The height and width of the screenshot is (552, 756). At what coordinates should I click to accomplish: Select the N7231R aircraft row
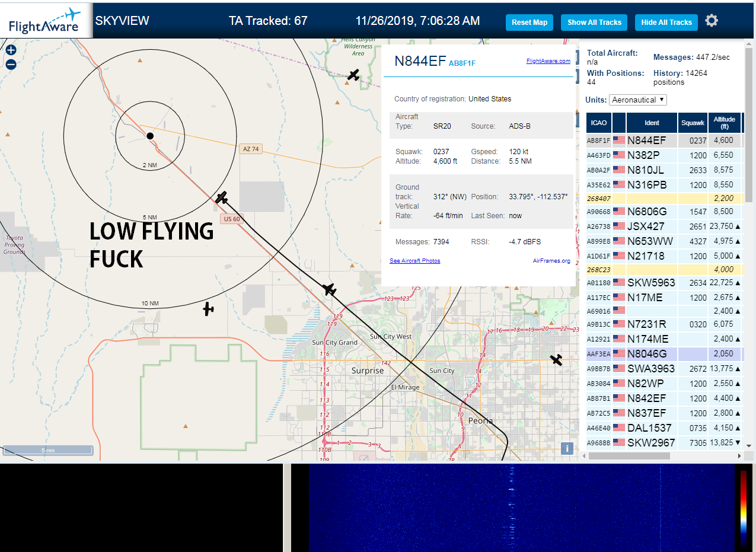[x=664, y=324]
